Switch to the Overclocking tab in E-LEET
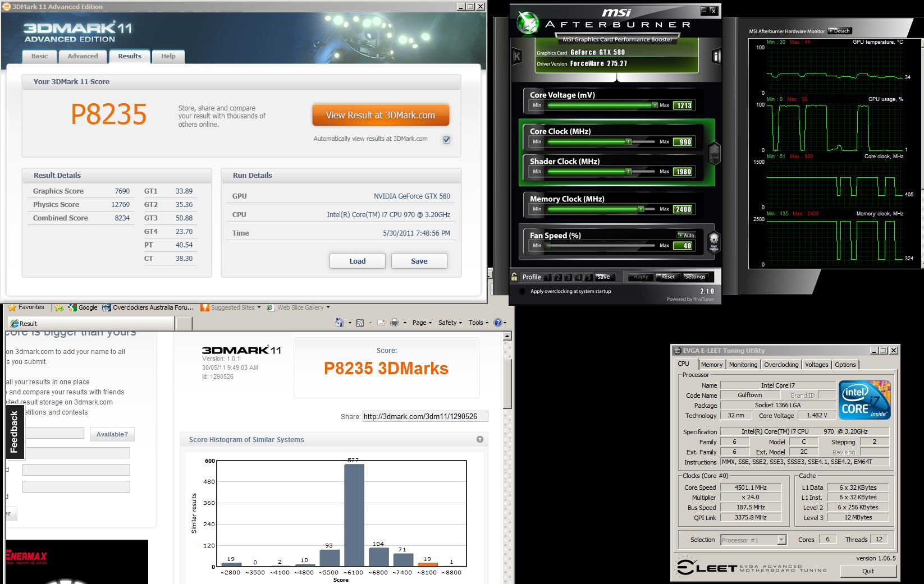Screen dimensions: 924x584 pos(781,365)
